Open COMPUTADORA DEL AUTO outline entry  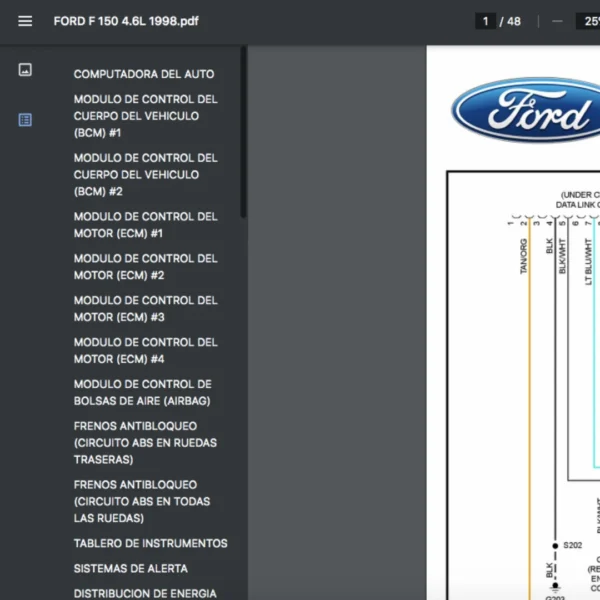tap(143, 74)
